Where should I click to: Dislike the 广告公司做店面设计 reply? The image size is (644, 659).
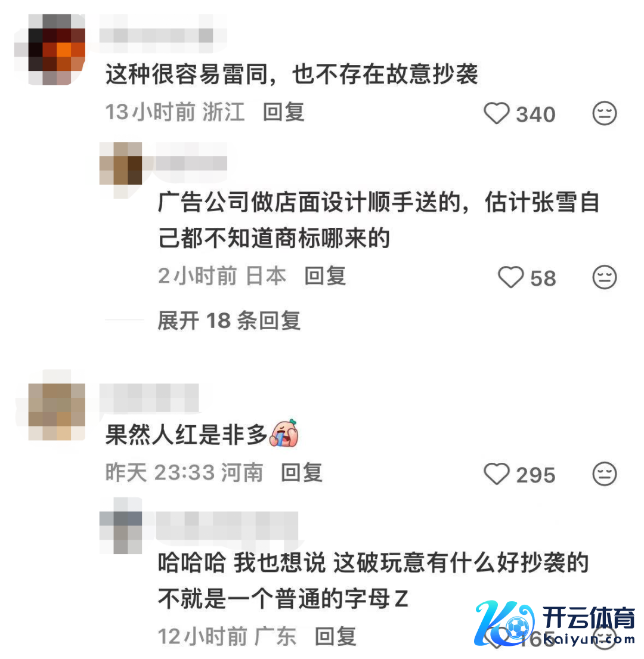[604, 277]
